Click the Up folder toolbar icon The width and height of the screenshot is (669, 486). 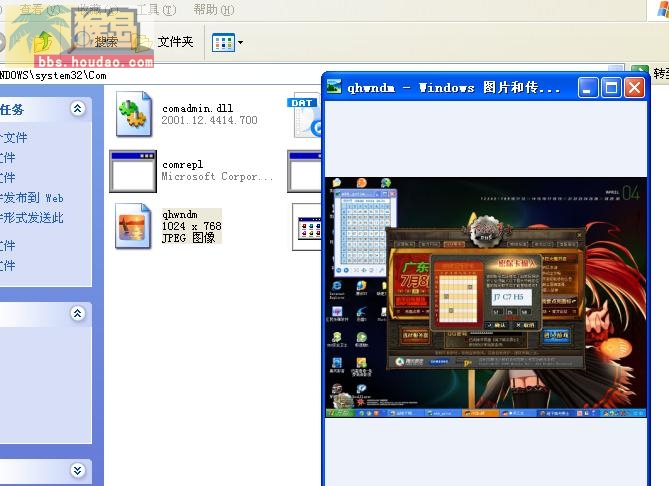tap(43, 42)
